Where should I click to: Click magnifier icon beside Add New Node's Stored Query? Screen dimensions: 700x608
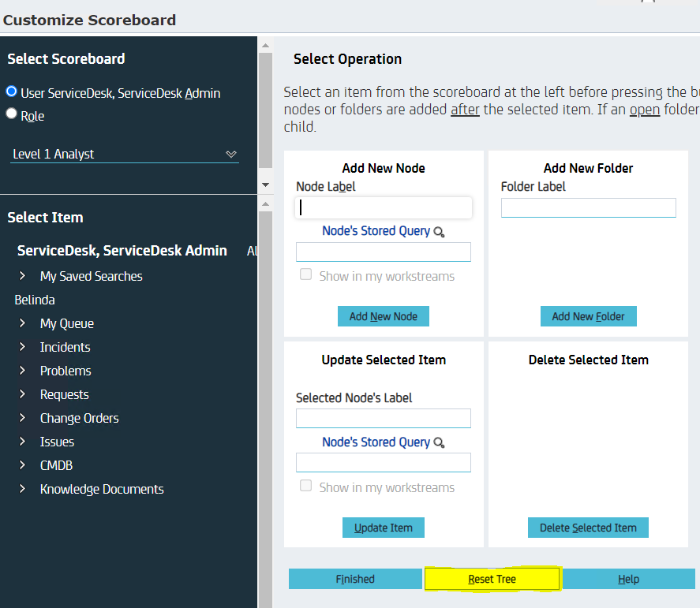tap(439, 232)
